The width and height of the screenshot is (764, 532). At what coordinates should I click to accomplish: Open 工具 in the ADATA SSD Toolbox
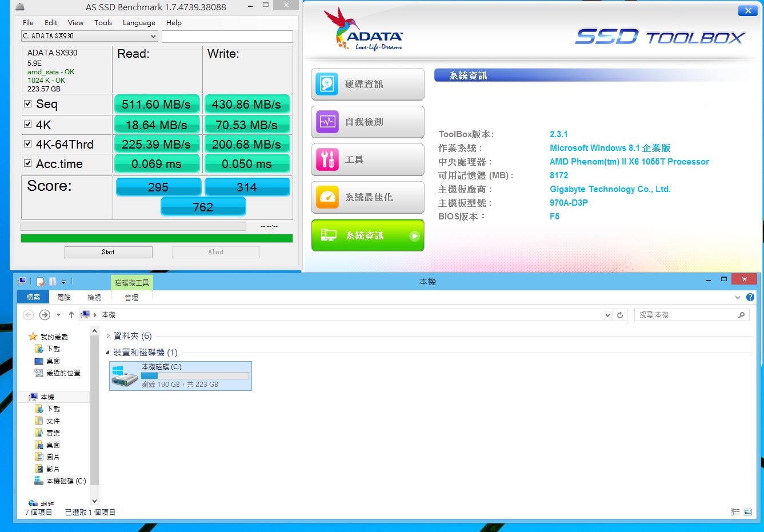pos(367,159)
